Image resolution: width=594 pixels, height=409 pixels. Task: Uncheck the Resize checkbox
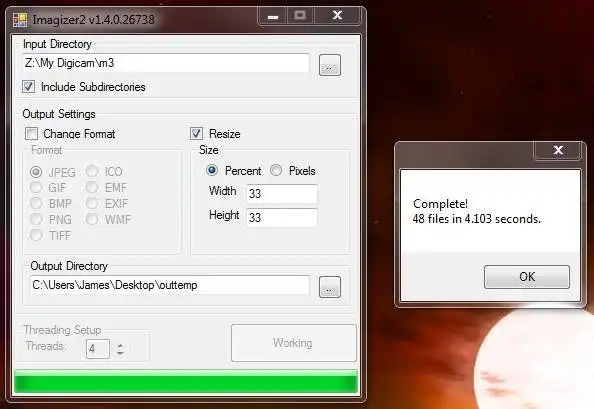pyautogui.click(x=196, y=134)
